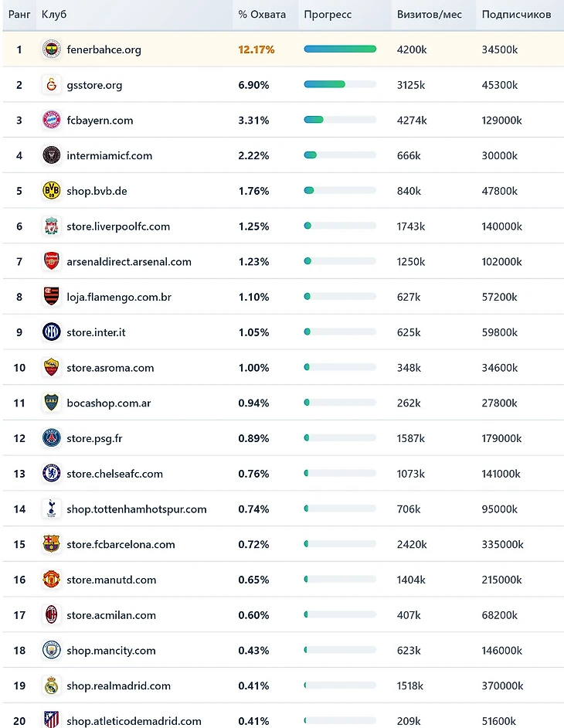
Task: Click the 12.17% reach value for Fenerbahçe
Action: coord(256,49)
